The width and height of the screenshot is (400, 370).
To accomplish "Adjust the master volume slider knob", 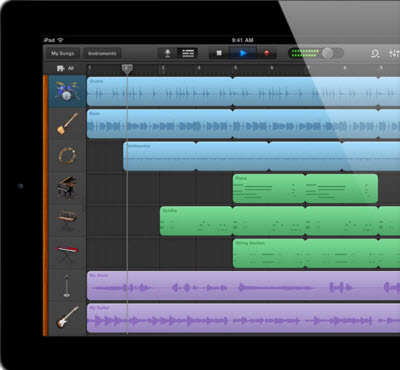I will click(327, 53).
